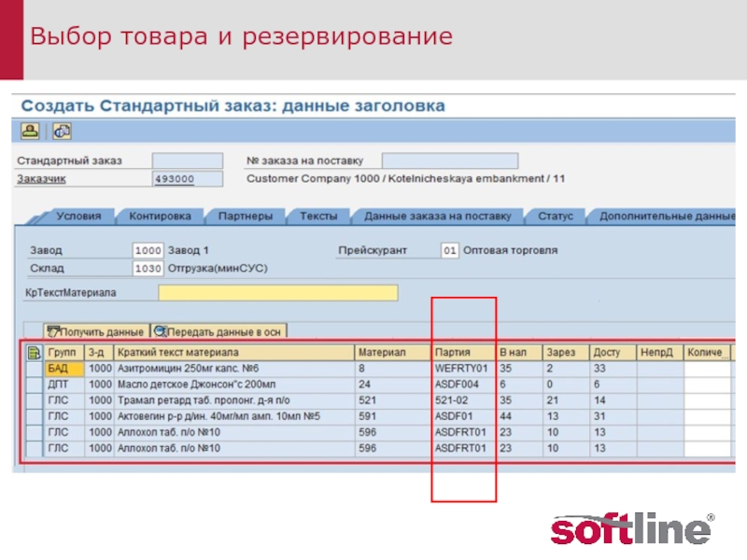Click the БАД group cell
This screenshot has width=747, height=560.
pyautogui.click(x=64, y=369)
